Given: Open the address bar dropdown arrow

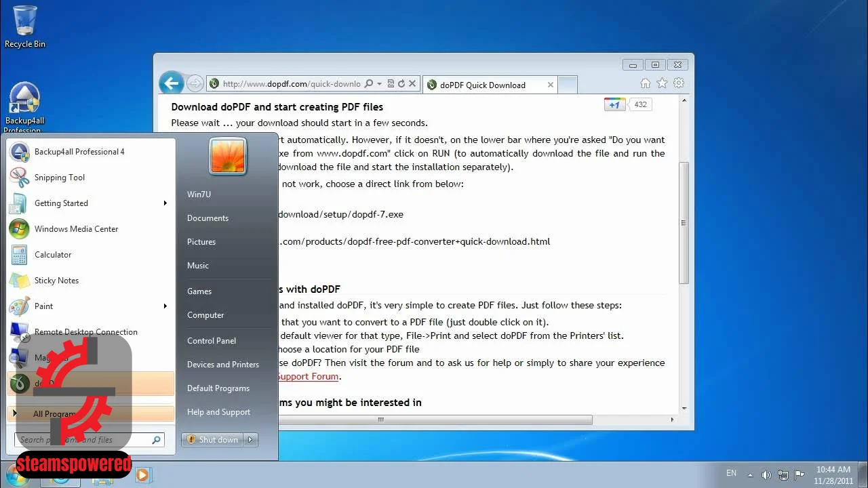Looking at the screenshot, I should coord(380,84).
